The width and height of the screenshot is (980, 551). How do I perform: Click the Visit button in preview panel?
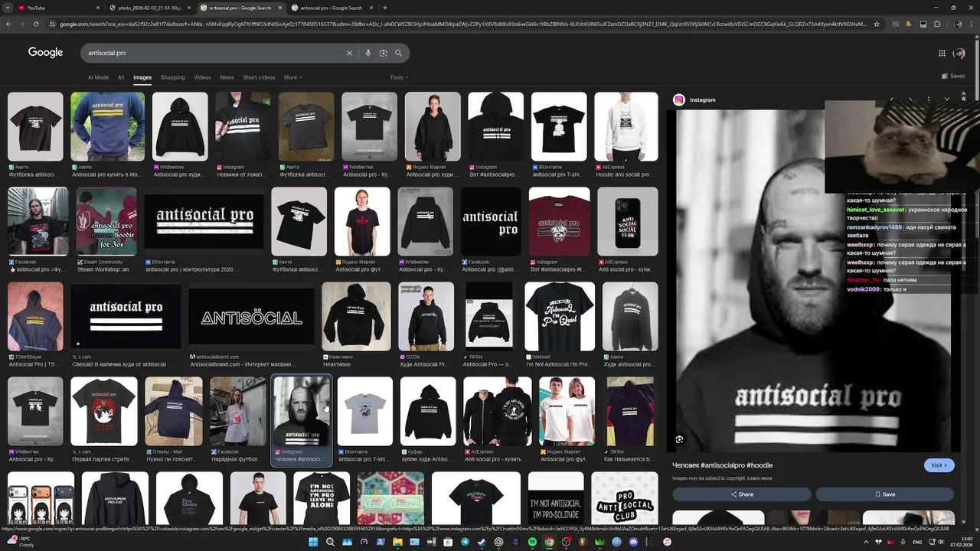coord(939,465)
